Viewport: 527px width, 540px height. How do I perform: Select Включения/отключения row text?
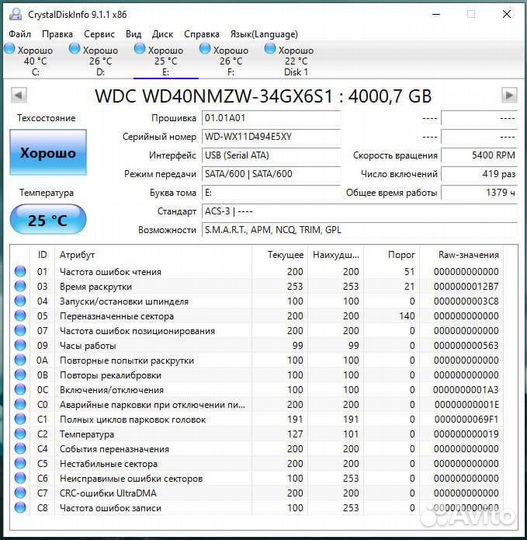point(112,390)
